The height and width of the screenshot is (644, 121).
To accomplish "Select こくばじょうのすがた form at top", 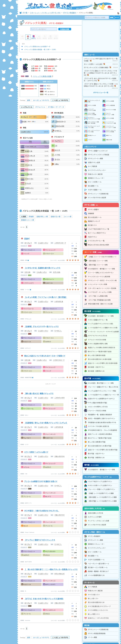I will coord(60,100).
